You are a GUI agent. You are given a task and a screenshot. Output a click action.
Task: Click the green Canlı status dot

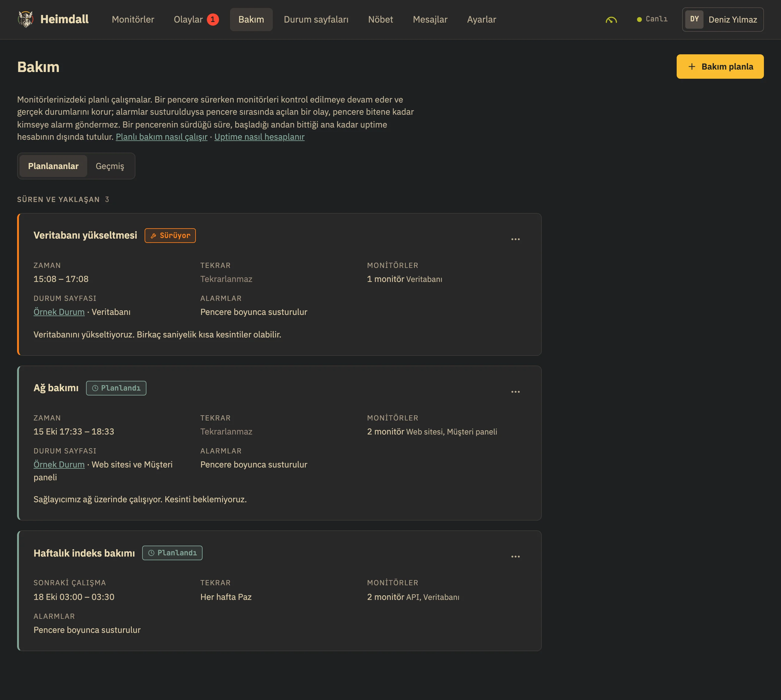tap(639, 20)
